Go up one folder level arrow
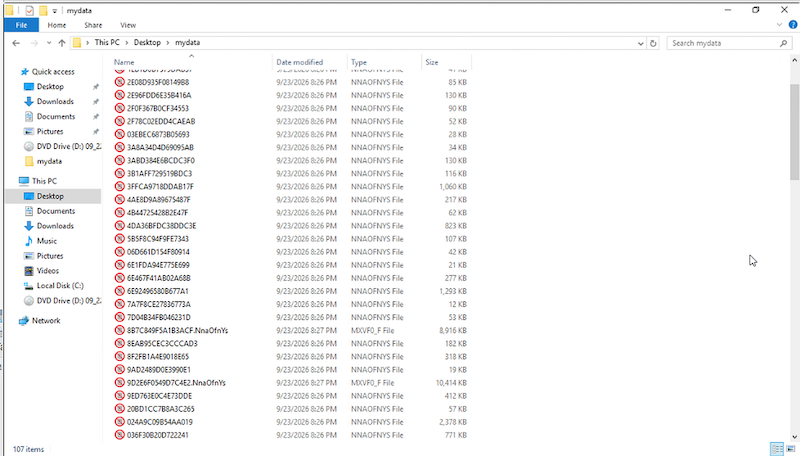Viewport: 800px width, 456px height. click(62, 43)
